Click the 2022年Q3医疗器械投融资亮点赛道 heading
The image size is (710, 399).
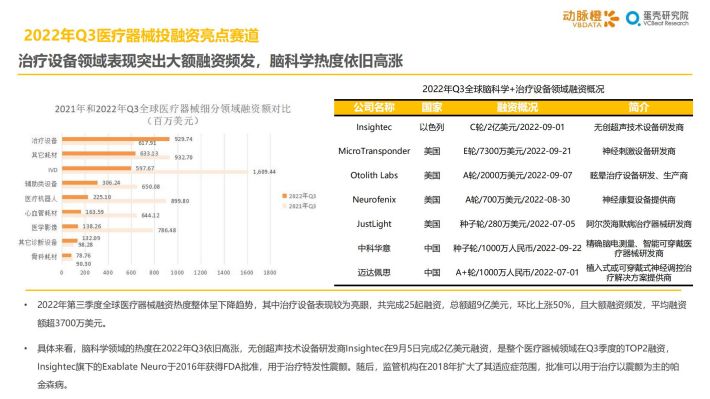[141, 35]
